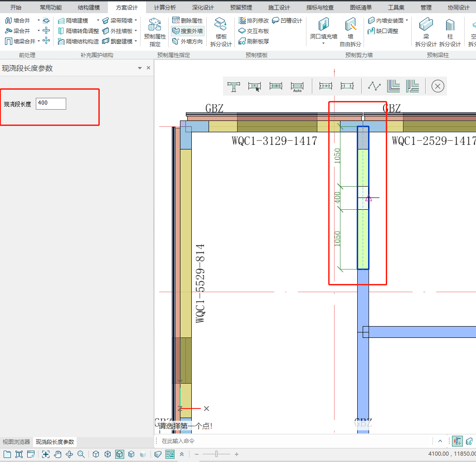476x462 pixels.
Task: Open the 视图浏览器 panel tab
Action: (16, 442)
